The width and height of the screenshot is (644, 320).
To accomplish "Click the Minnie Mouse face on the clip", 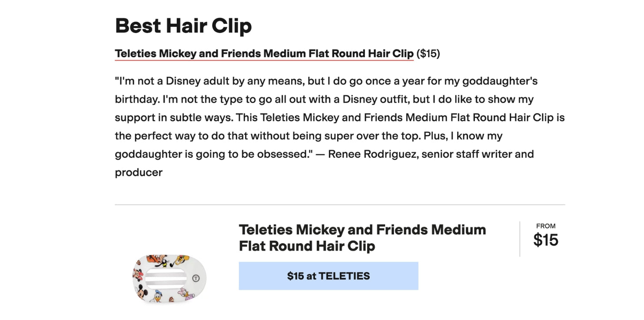I will [x=138, y=275].
